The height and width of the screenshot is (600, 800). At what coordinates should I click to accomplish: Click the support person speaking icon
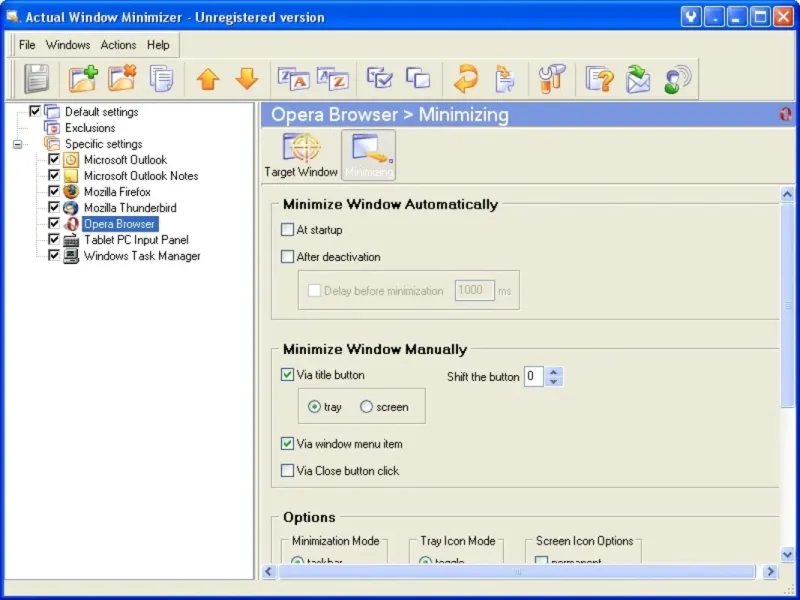(678, 79)
